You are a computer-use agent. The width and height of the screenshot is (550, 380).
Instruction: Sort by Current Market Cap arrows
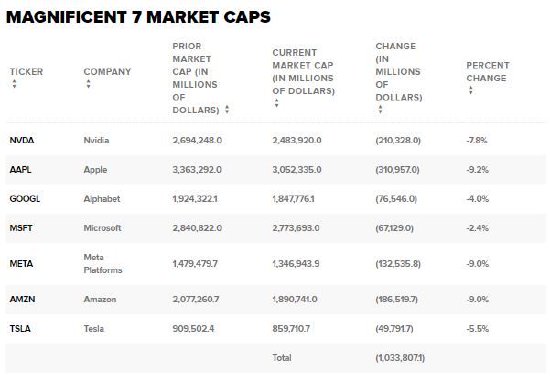coord(276,103)
